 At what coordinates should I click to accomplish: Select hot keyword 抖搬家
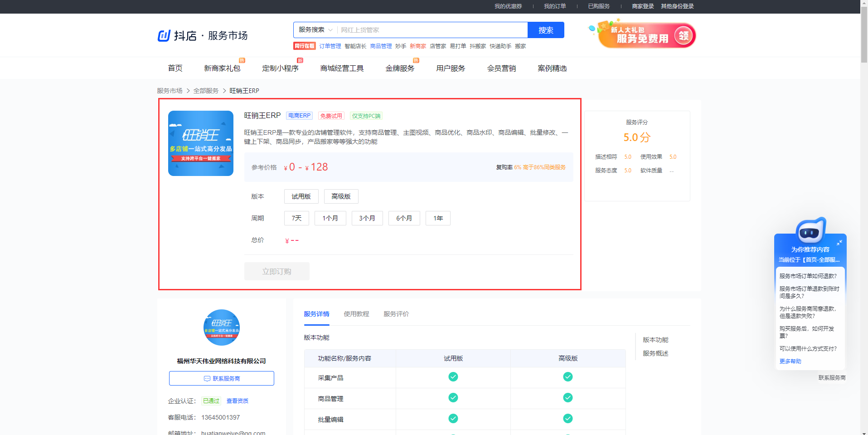[x=478, y=46]
